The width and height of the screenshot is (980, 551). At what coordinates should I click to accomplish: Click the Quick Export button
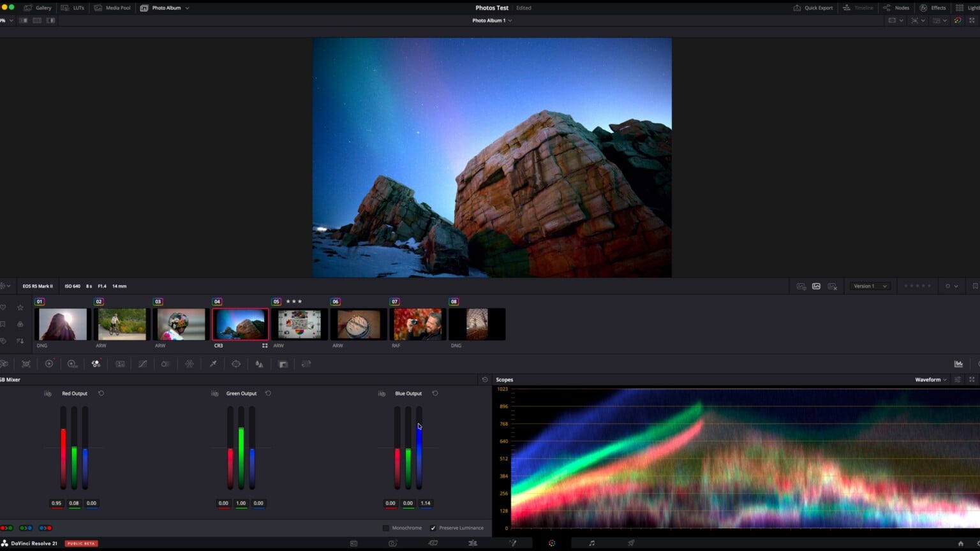(x=813, y=8)
